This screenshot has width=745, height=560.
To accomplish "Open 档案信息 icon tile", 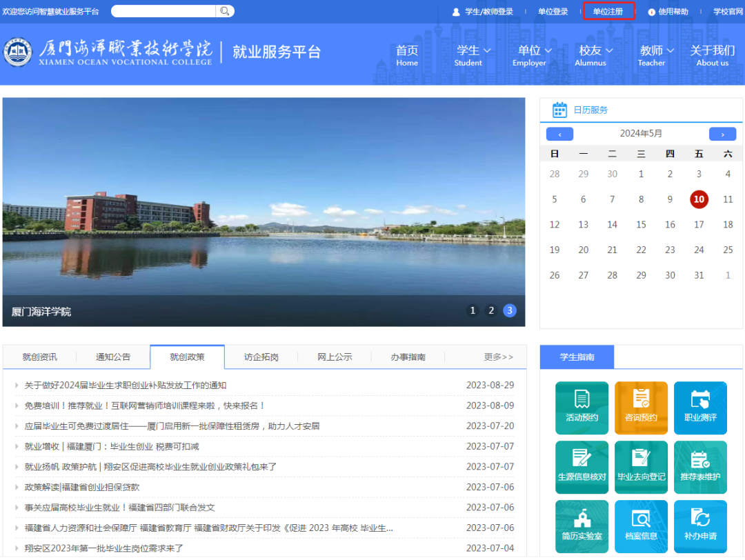I will tap(641, 526).
